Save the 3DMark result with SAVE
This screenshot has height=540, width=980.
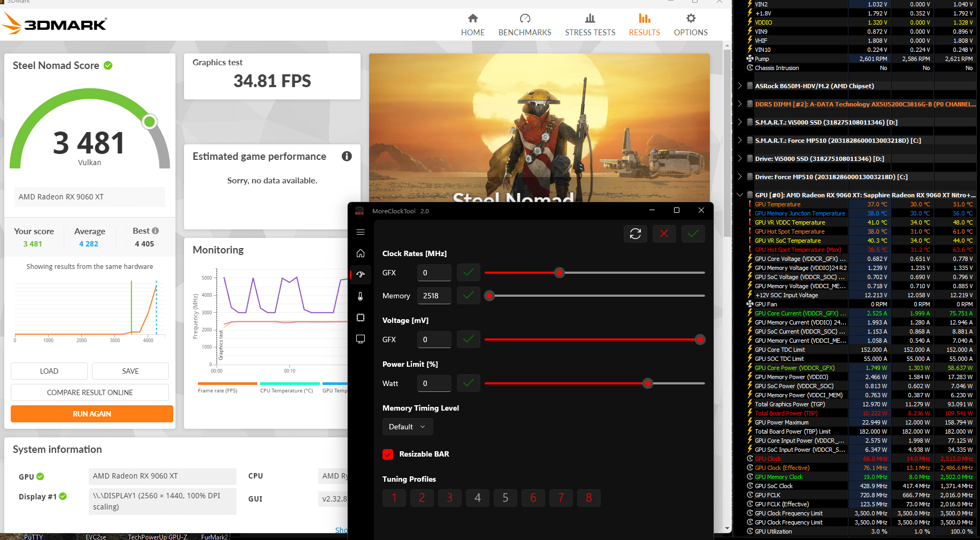pos(131,371)
